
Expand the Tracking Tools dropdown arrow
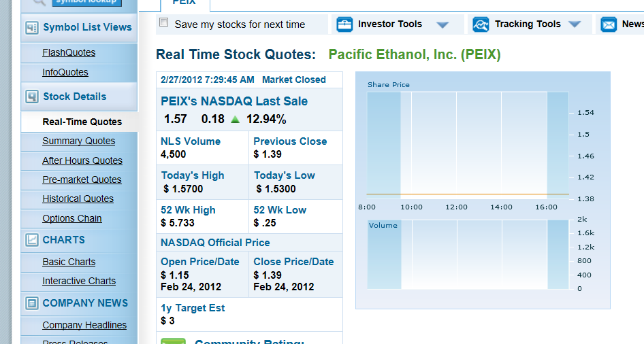(x=575, y=25)
